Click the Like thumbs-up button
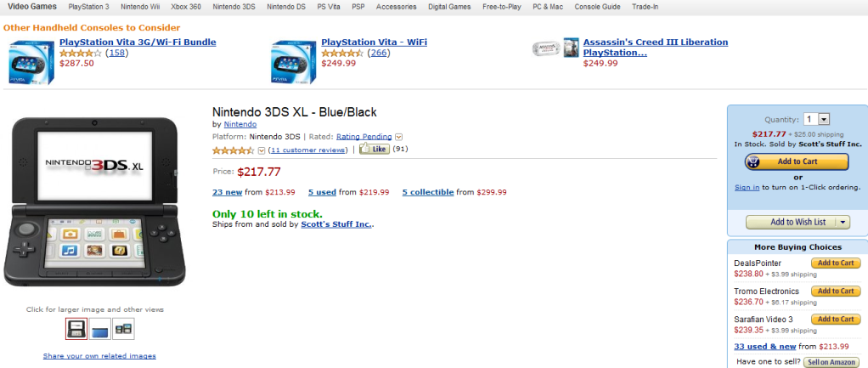868x368 pixels. tap(374, 150)
